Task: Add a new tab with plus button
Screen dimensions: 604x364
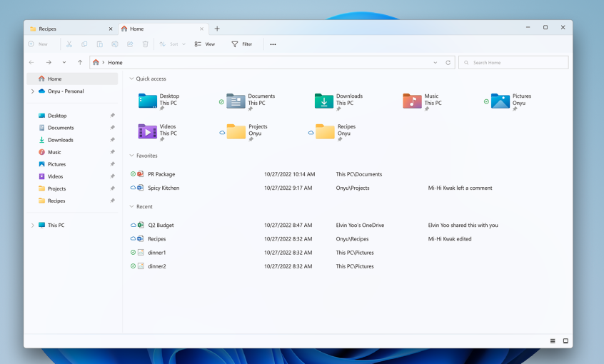Action: [x=217, y=29]
